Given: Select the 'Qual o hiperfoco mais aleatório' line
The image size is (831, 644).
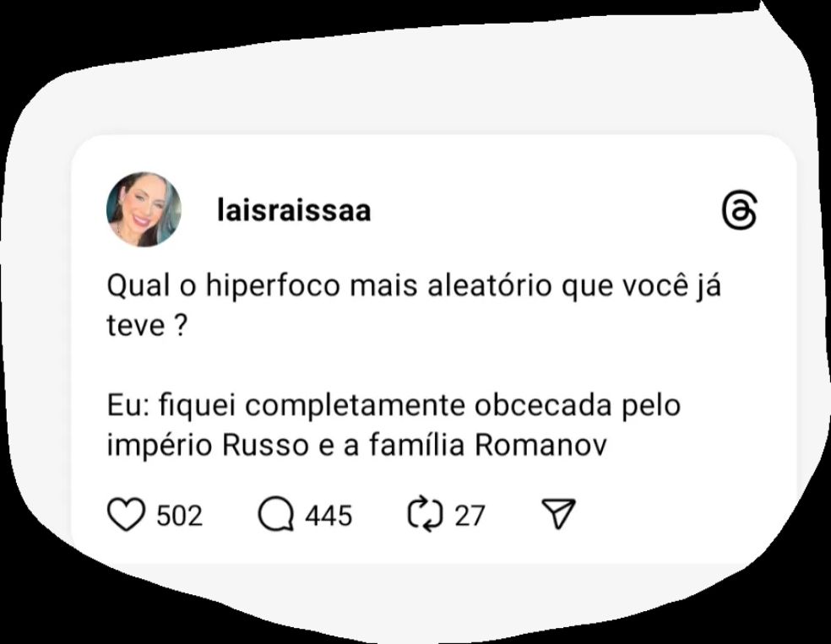Looking at the screenshot, I should [x=414, y=286].
